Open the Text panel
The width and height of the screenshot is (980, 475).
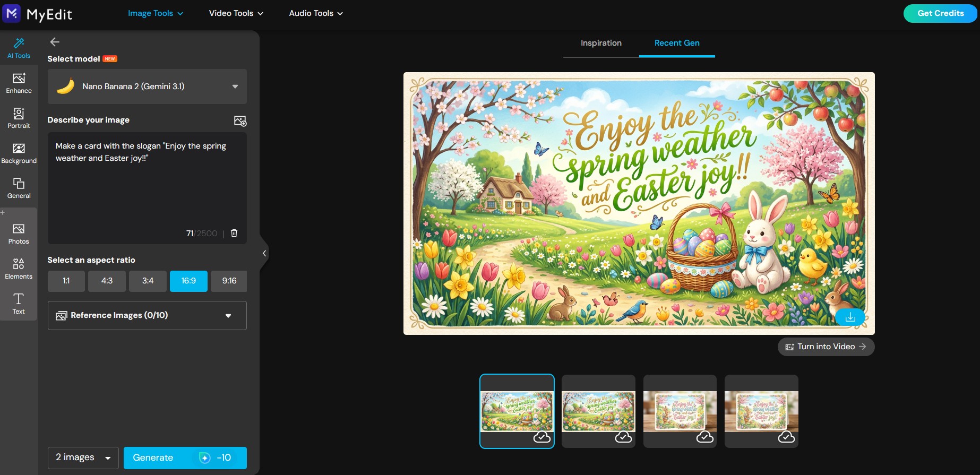pos(19,304)
